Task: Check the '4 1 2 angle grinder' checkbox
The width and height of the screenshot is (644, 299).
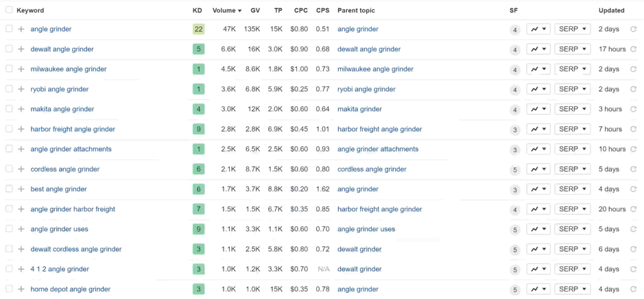Action: coord(9,269)
